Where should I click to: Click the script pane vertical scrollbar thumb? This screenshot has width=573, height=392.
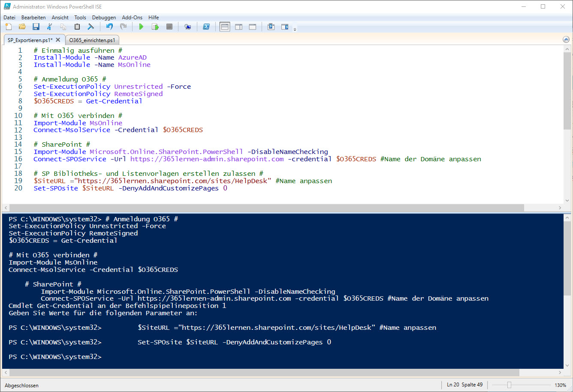(567, 90)
